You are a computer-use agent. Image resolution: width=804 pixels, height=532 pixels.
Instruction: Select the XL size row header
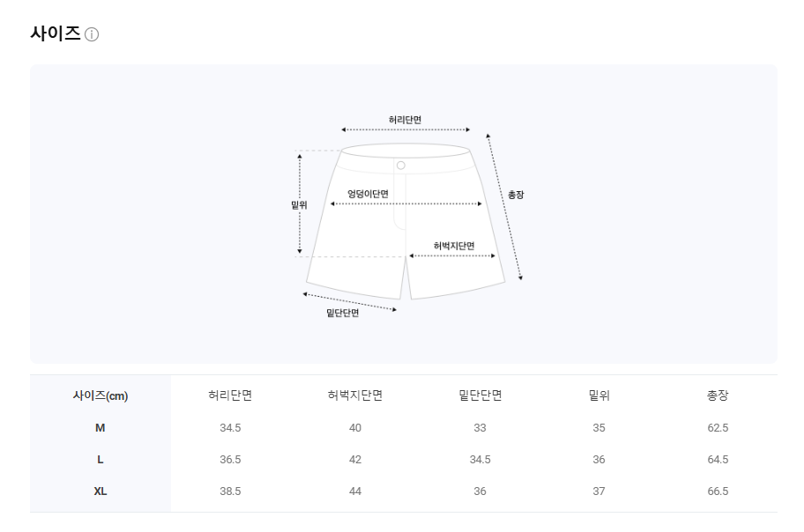100,491
